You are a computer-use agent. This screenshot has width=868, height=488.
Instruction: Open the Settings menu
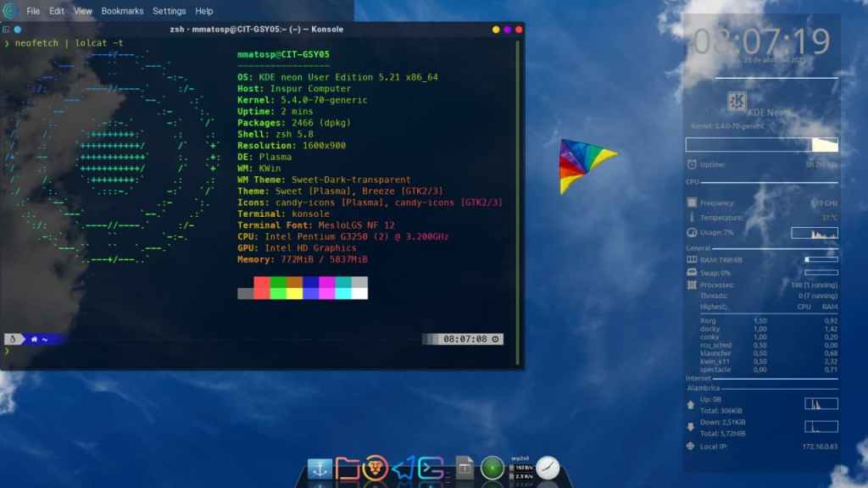click(169, 11)
